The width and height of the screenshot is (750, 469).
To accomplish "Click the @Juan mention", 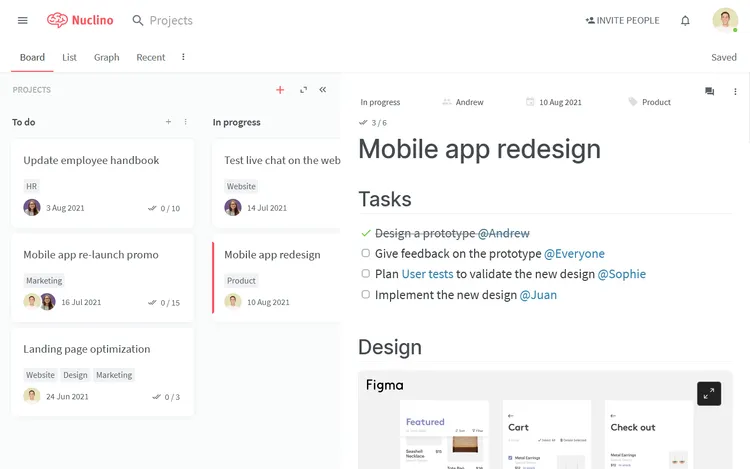I will [x=538, y=295].
